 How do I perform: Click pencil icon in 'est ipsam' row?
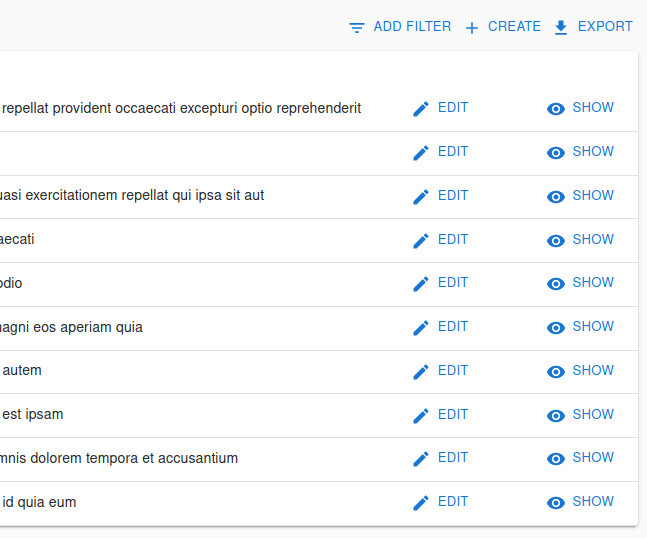[421, 415]
